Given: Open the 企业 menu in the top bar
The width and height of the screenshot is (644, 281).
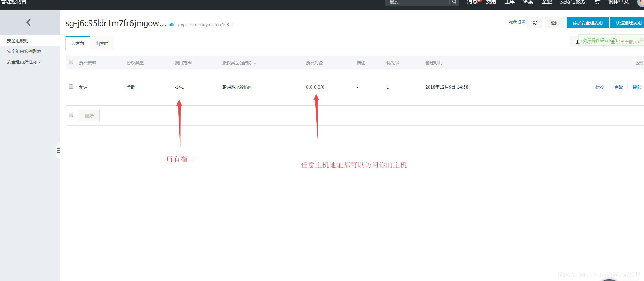Looking at the screenshot, I should (547, 2).
